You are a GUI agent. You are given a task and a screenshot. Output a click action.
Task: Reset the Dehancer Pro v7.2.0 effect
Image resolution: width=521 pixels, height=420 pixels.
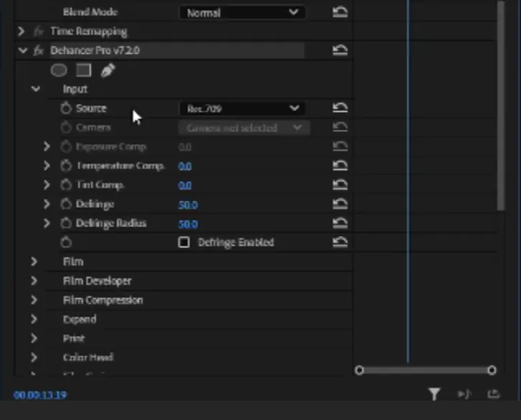pyautogui.click(x=340, y=50)
